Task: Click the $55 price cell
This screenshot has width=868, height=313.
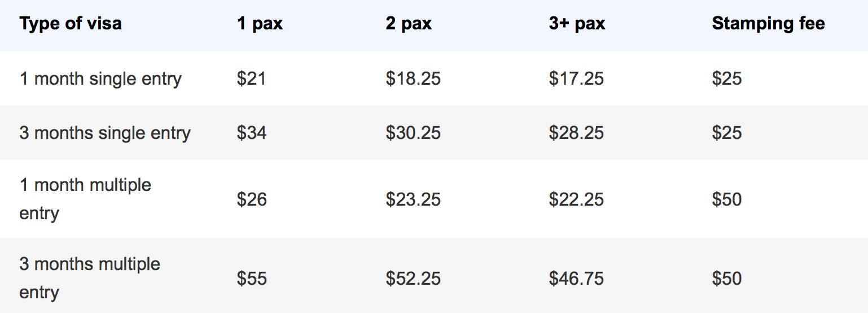Action: tap(252, 279)
